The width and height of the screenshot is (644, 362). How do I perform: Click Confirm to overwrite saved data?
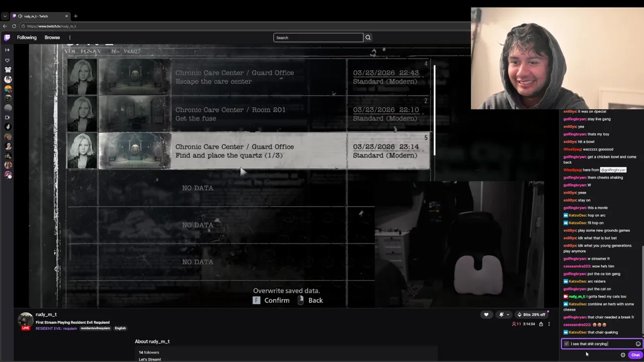[271, 300]
